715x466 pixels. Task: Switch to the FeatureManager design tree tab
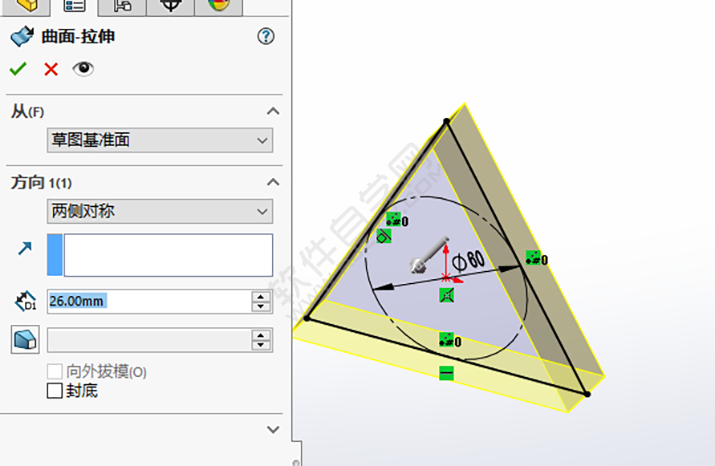(26, 6)
